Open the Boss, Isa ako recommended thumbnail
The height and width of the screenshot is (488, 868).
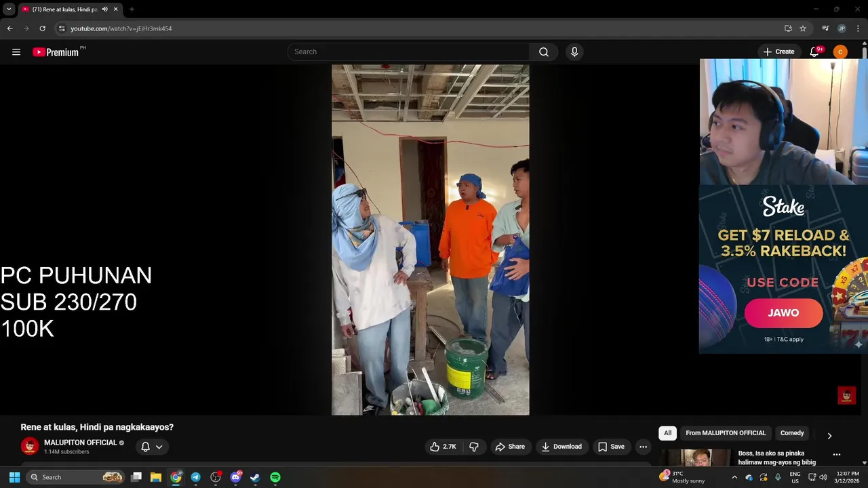(696, 458)
